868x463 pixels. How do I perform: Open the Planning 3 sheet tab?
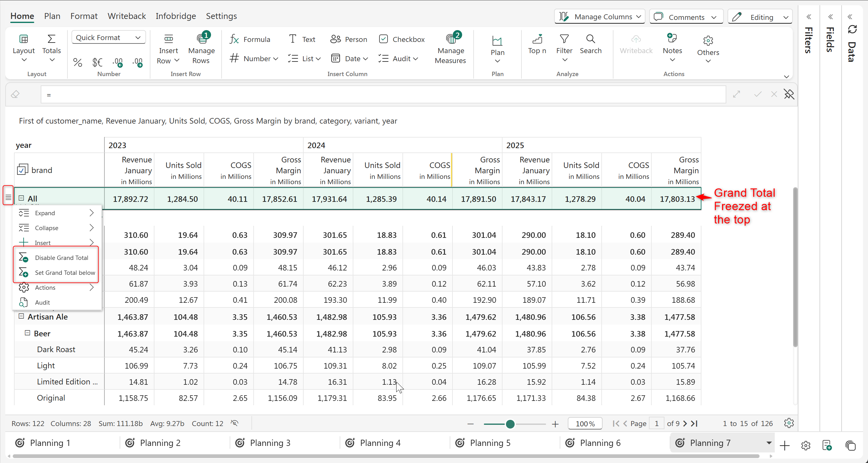point(270,443)
